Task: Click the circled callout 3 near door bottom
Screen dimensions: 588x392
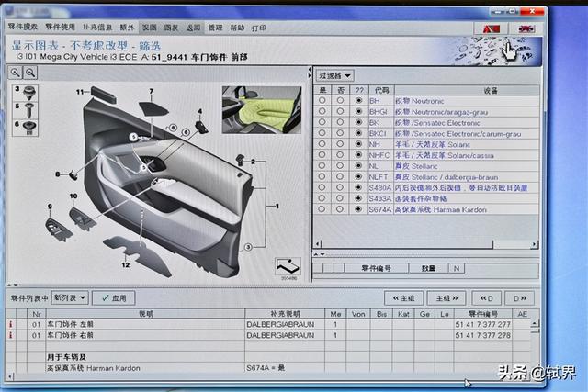Action: click(248, 247)
